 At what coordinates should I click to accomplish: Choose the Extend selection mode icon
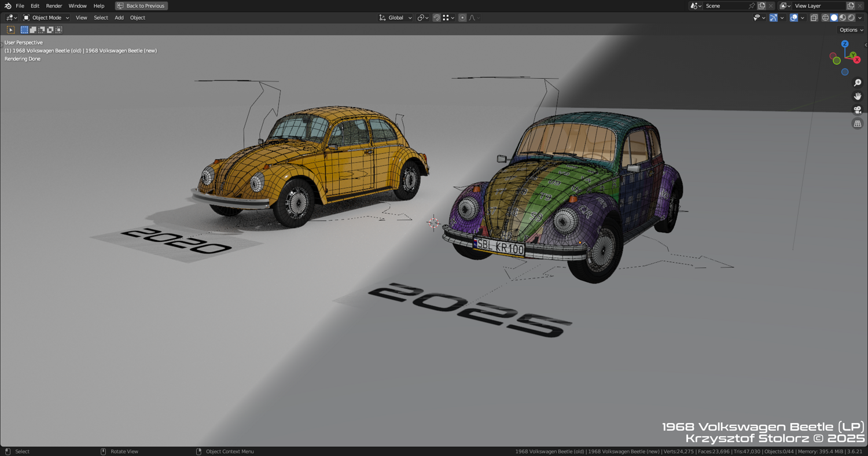[33, 30]
